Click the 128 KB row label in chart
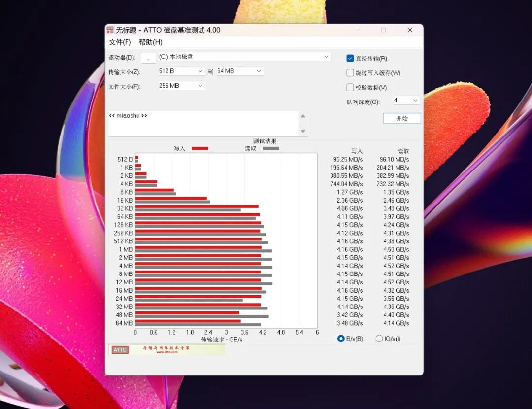532x409 pixels. pos(123,225)
